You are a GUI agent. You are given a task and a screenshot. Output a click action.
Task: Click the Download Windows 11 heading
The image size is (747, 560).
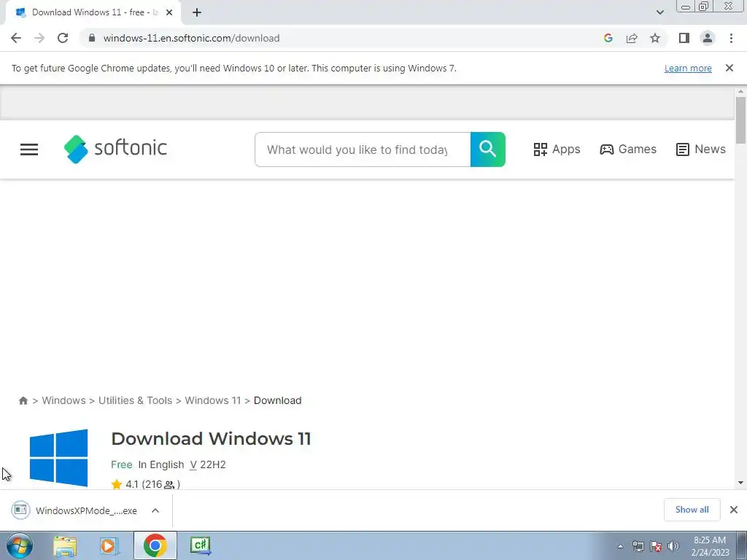pyautogui.click(x=211, y=438)
